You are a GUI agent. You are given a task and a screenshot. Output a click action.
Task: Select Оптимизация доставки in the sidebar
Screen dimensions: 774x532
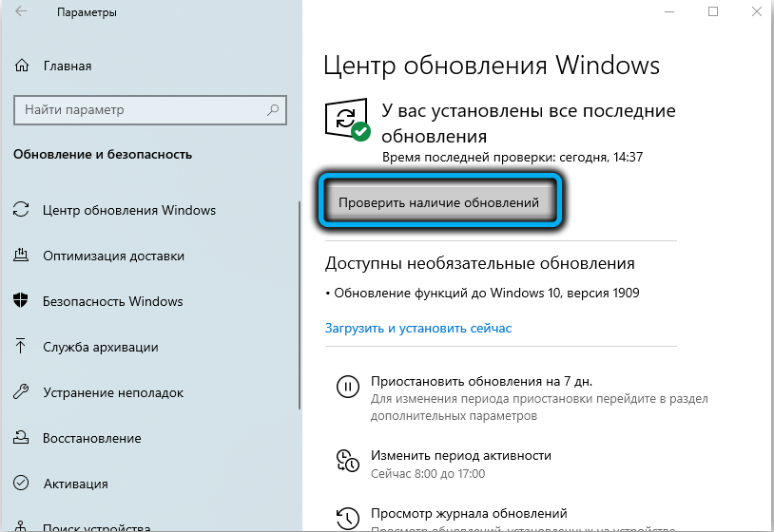113,256
